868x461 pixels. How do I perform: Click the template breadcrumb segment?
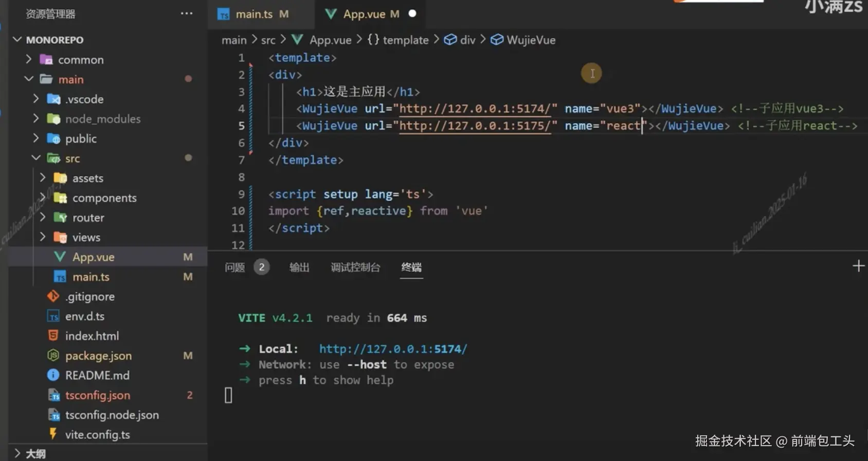406,40
